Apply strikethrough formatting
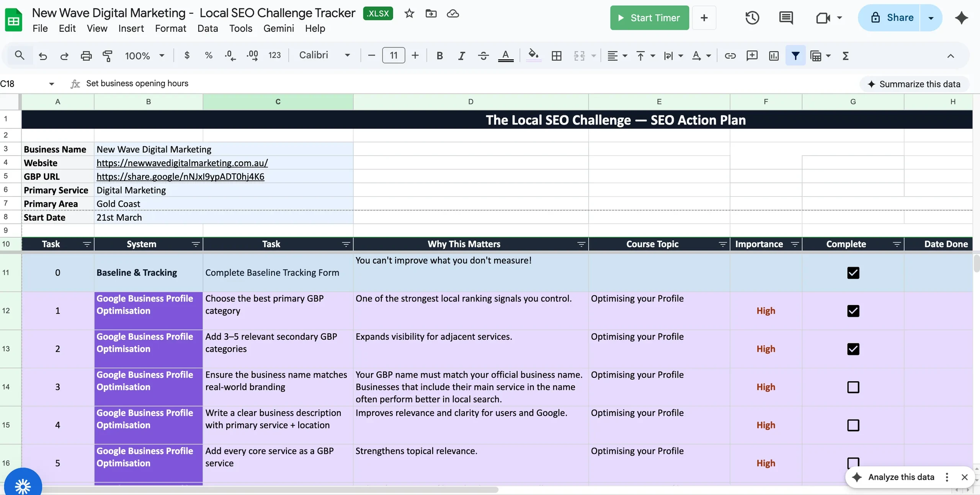This screenshot has width=980, height=495. (x=483, y=56)
